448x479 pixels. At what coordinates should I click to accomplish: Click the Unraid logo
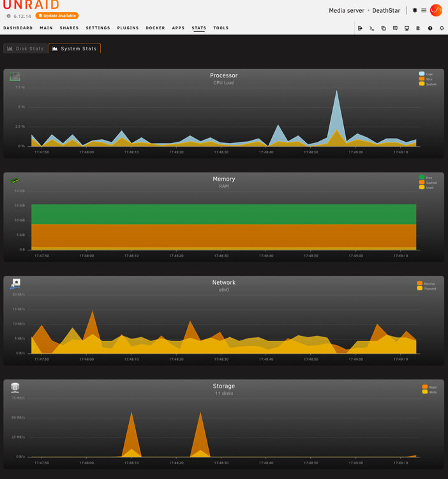point(31,4)
